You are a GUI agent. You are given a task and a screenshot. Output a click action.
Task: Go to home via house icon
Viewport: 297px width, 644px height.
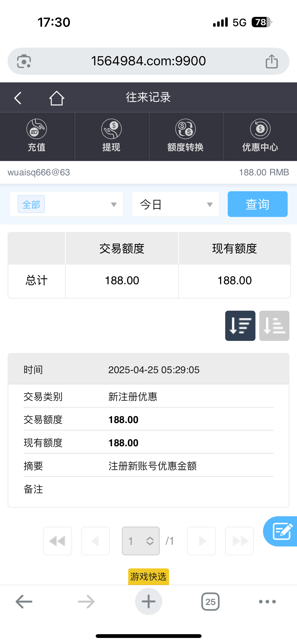[56, 98]
